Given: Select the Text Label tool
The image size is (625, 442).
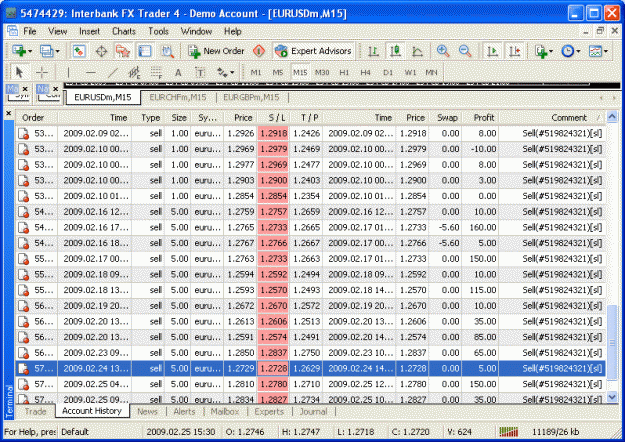Looking at the screenshot, I should (x=200, y=73).
